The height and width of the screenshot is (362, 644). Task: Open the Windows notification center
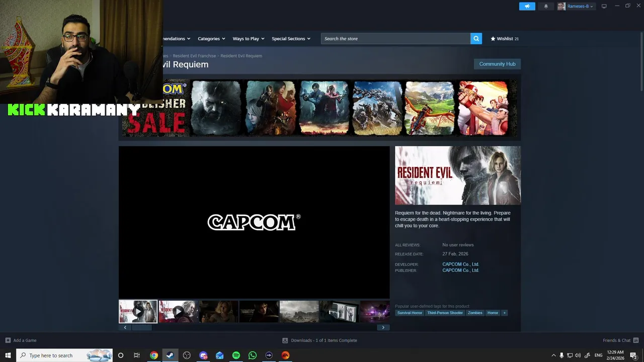click(633, 355)
